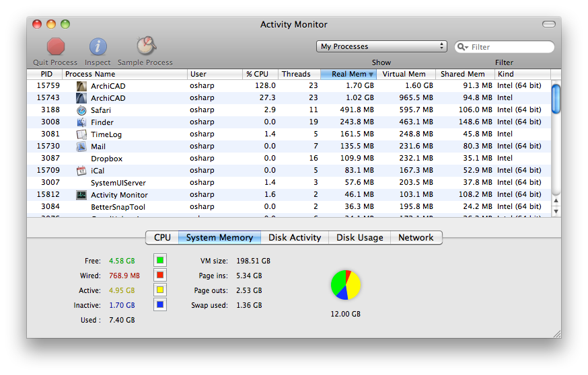The image size is (588, 375).
Task: Click the 7.40 GB Used value
Action: click(122, 320)
